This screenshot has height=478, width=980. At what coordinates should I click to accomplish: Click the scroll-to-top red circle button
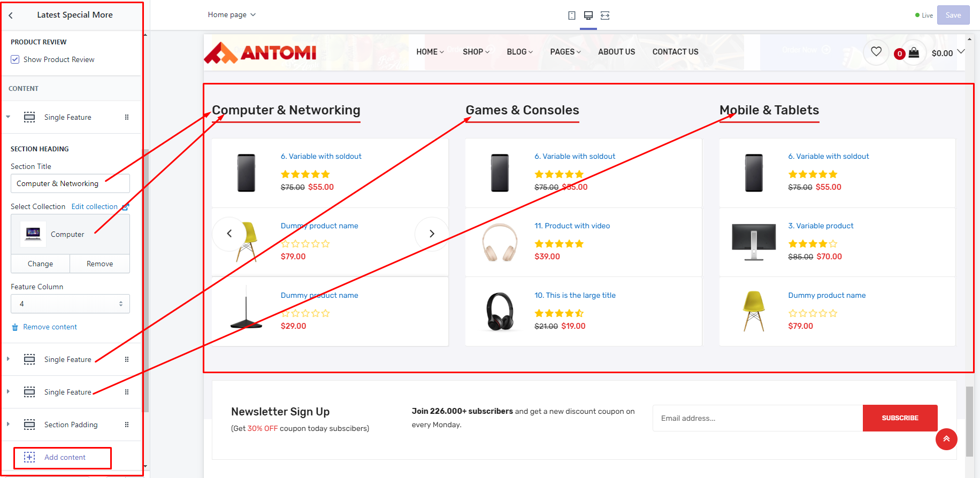[x=946, y=439]
